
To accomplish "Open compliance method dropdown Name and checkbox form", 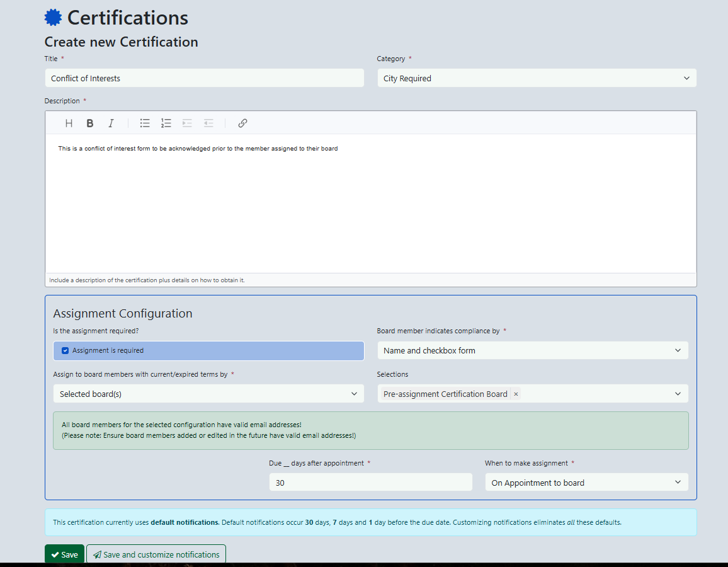I will click(533, 351).
